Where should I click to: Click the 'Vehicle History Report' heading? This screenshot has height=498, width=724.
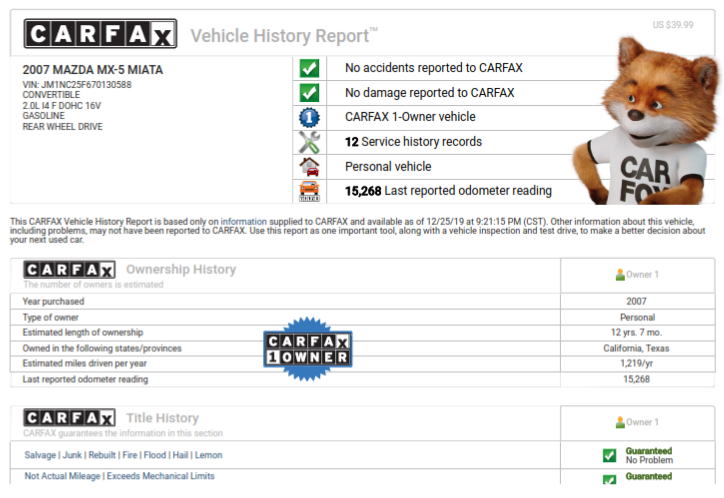[x=284, y=36]
